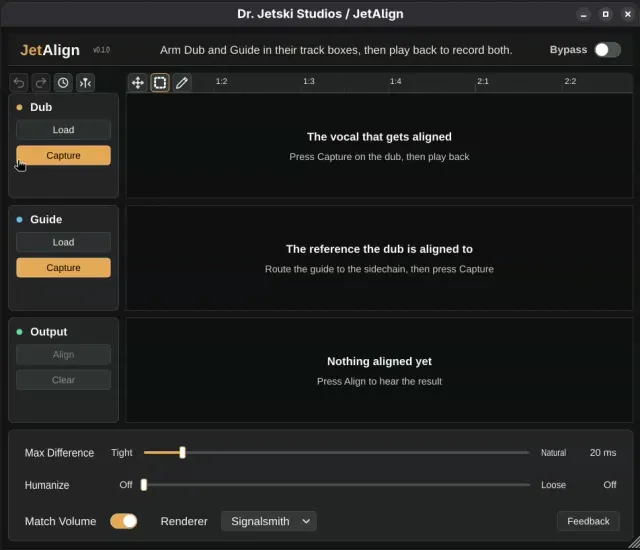This screenshot has width=640, height=550.
Task: Click the undo arrow icon
Action: [x=19, y=83]
